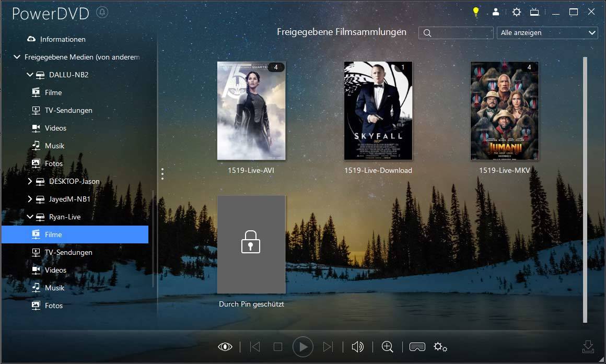Collapse Freigegebene Medien section
The width and height of the screenshot is (606, 364).
click(x=17, y=57)
